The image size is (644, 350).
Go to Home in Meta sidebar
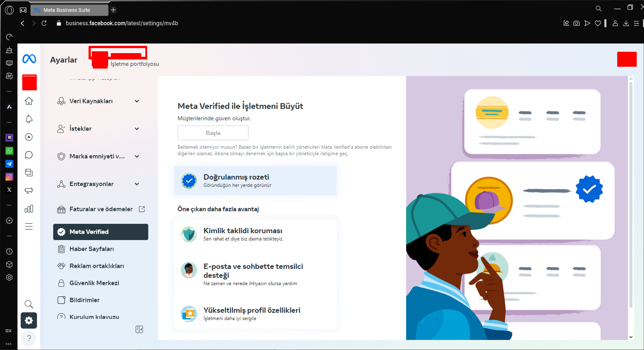coord(29,101)
